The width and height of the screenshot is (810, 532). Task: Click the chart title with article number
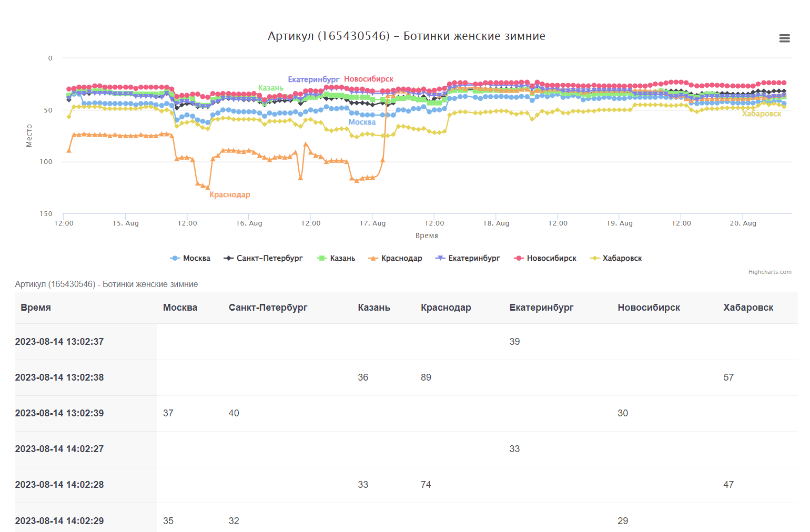(406, 36)
